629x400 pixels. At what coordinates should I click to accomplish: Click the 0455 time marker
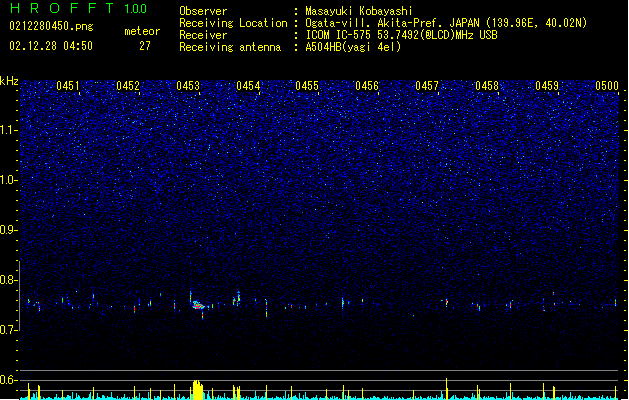(307, 86)
